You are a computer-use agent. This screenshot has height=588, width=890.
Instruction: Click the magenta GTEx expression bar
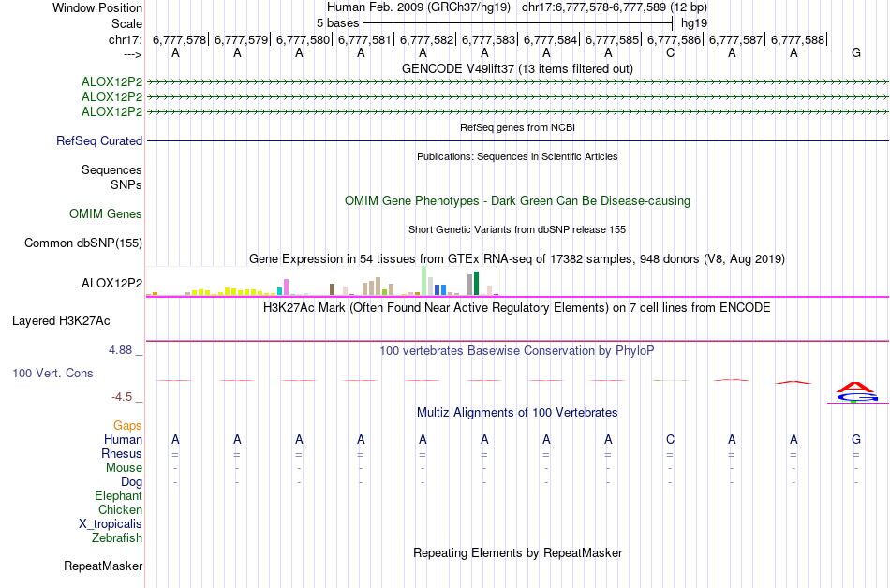click(x=286, y=287)
